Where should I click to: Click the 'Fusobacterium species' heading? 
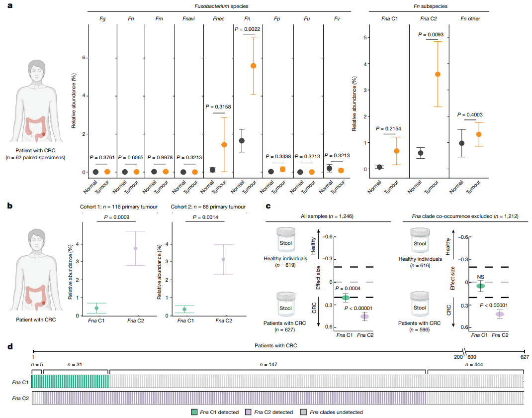221,6
